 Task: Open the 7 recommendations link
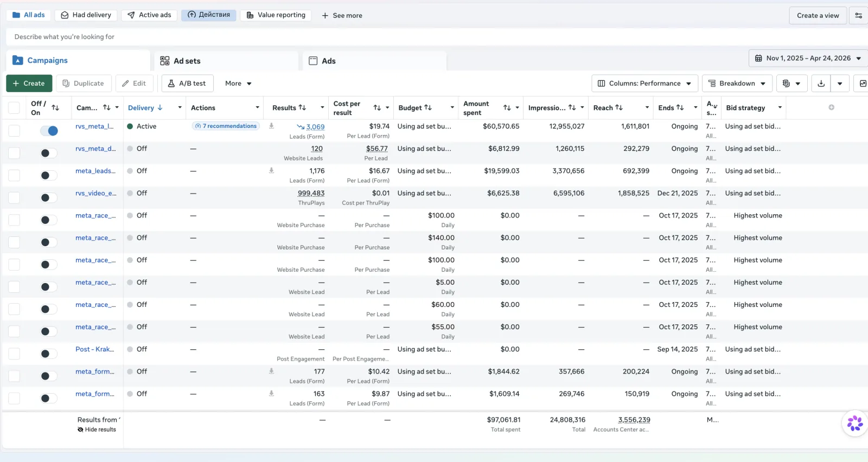(x=226, y=126)
